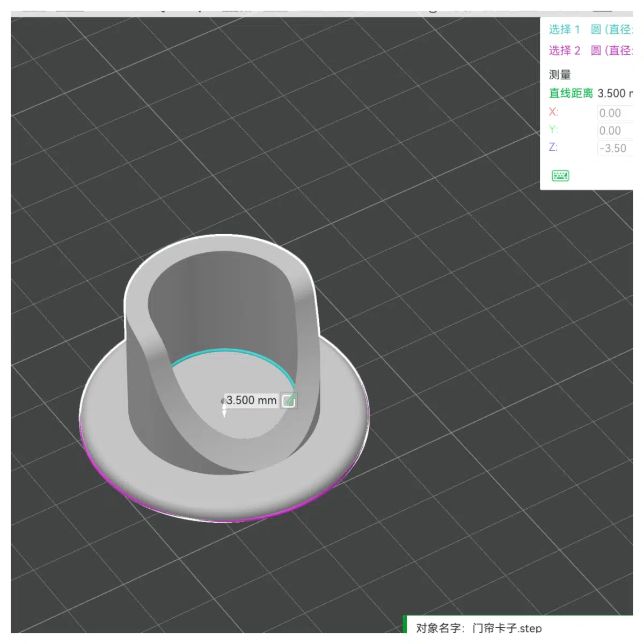Select the cyan 选择 1 entry

[x=564, y=30]
